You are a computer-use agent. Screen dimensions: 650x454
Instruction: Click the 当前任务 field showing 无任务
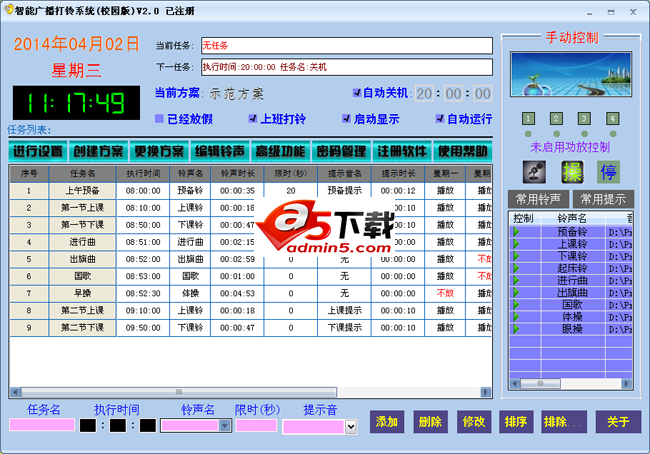[x=347, y=46]
